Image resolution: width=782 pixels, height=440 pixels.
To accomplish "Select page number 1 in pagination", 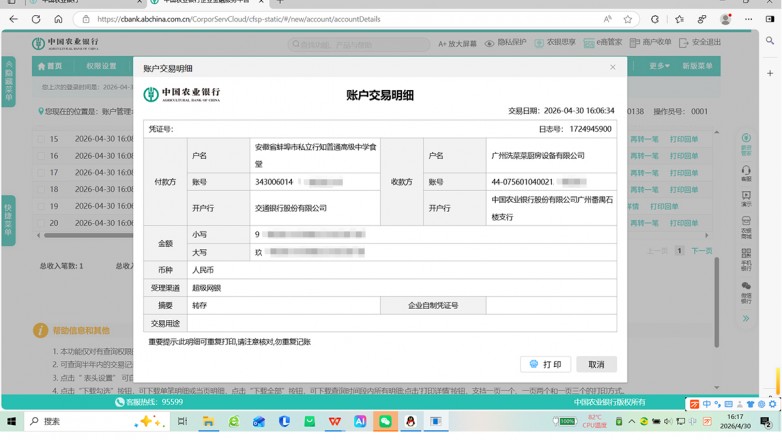I will tap(679, 250).
